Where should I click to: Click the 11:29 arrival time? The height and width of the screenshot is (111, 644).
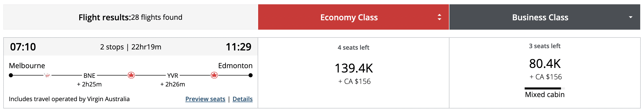pos(238,47)
